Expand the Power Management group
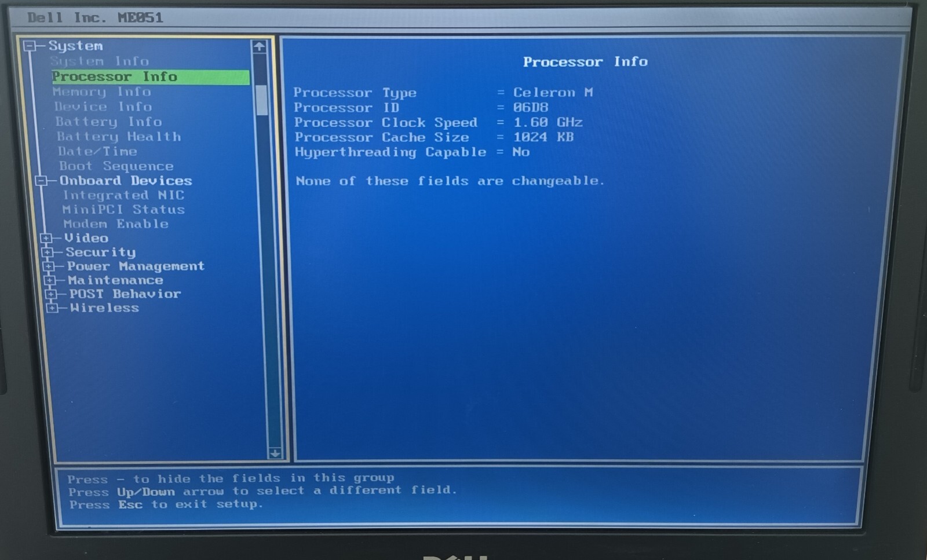Image resolution: width=927 pixels, height=560 pixels. 49,266
